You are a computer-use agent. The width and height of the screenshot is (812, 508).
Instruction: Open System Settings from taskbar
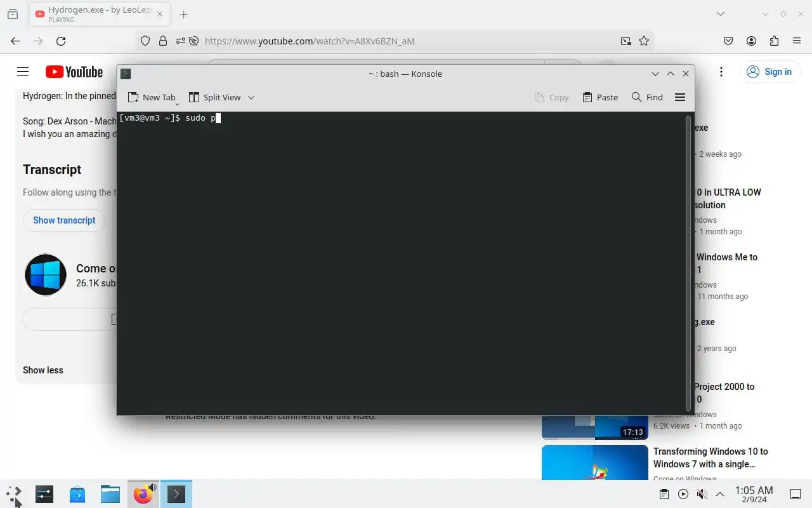coord(44,494)
